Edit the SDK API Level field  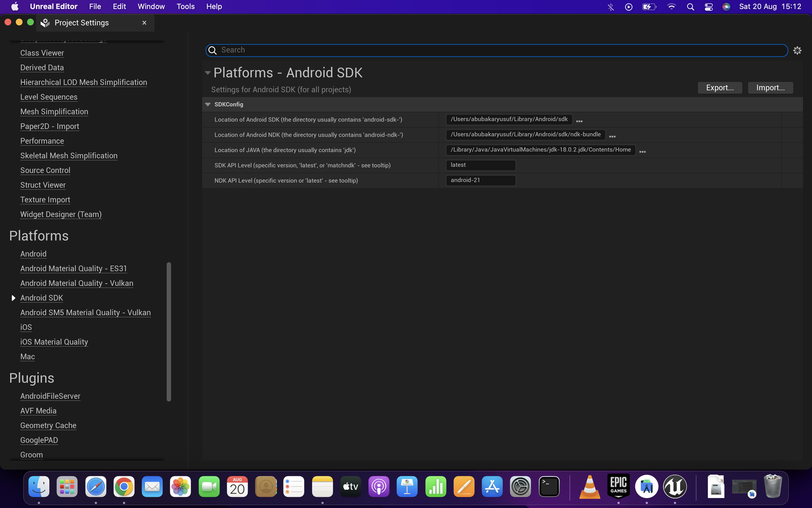point(480,165)
